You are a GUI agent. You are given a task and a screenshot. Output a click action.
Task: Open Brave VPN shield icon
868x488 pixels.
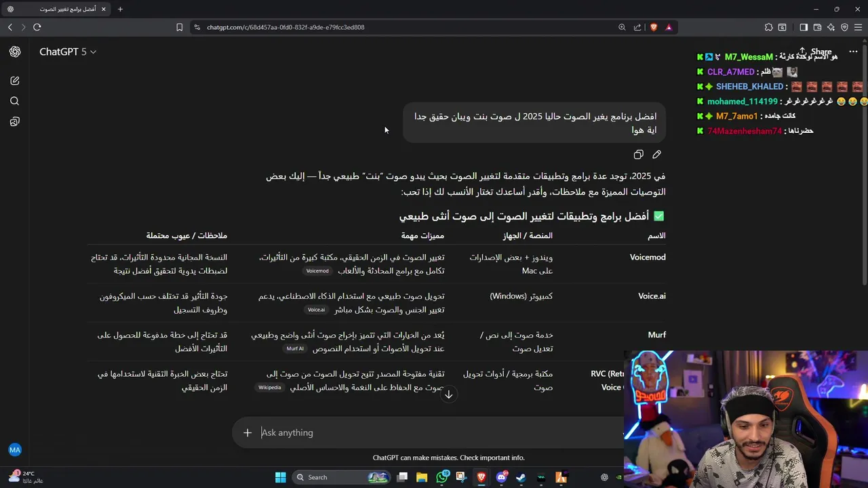pyautogui.click(x=844, y=27)
